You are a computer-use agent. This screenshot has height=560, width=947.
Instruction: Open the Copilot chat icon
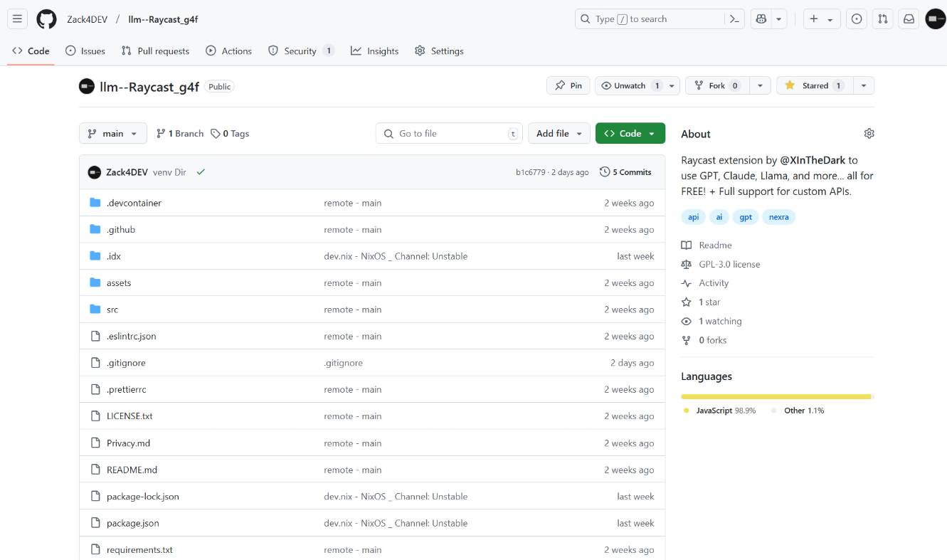coord(761,19)
